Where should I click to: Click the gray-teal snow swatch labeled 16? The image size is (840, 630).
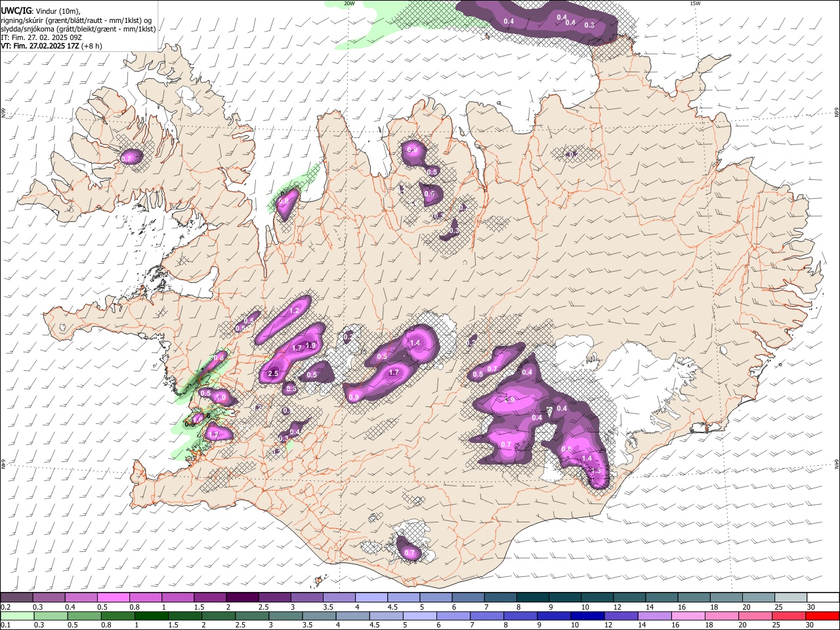(x=694, y=598)
